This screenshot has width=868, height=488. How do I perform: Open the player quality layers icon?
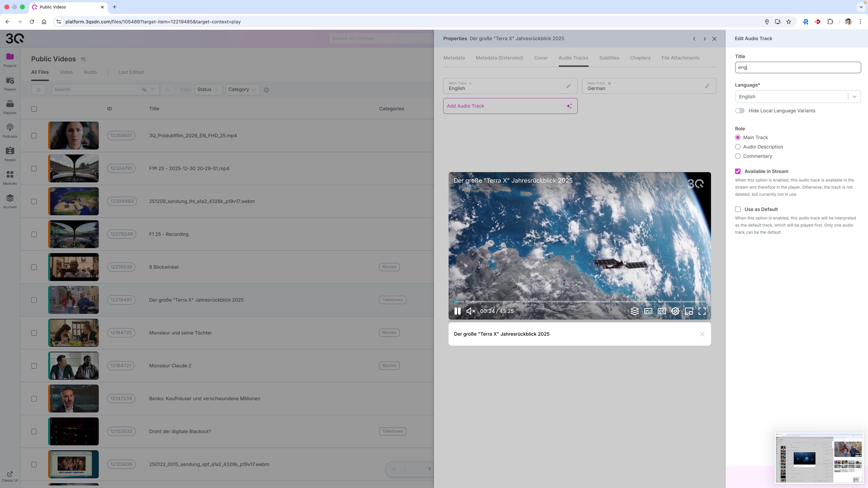pyautogui.click(x=635, y=311)
